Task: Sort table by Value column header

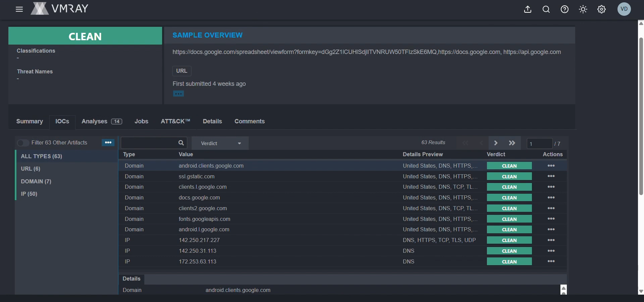Action: click(186, 154)
